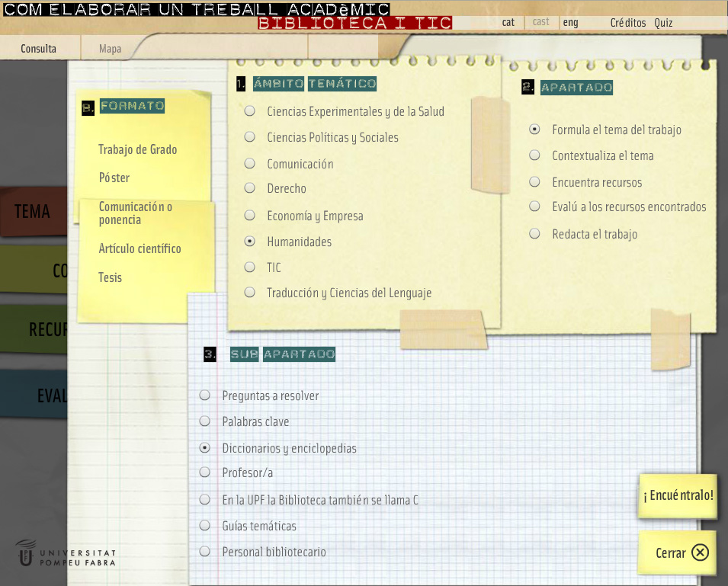Switch language to eng

571,22
